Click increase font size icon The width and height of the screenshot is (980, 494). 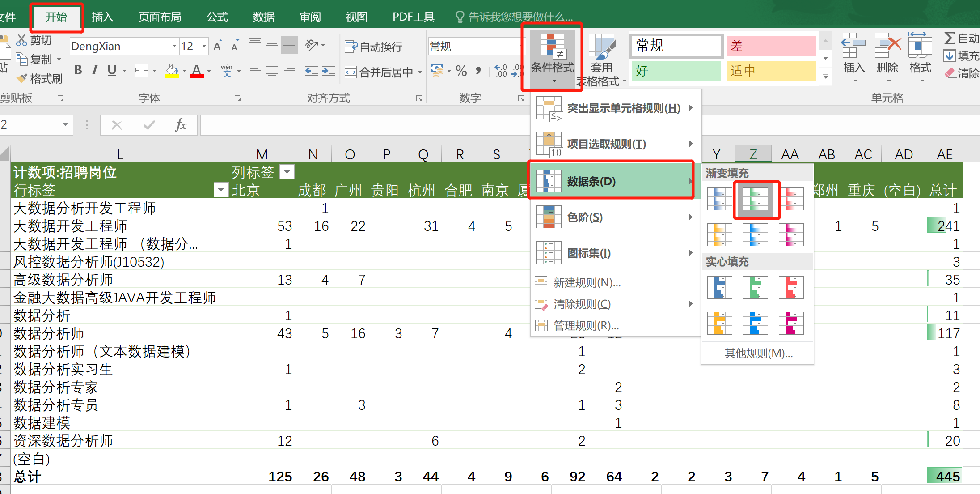pos(218,46)
